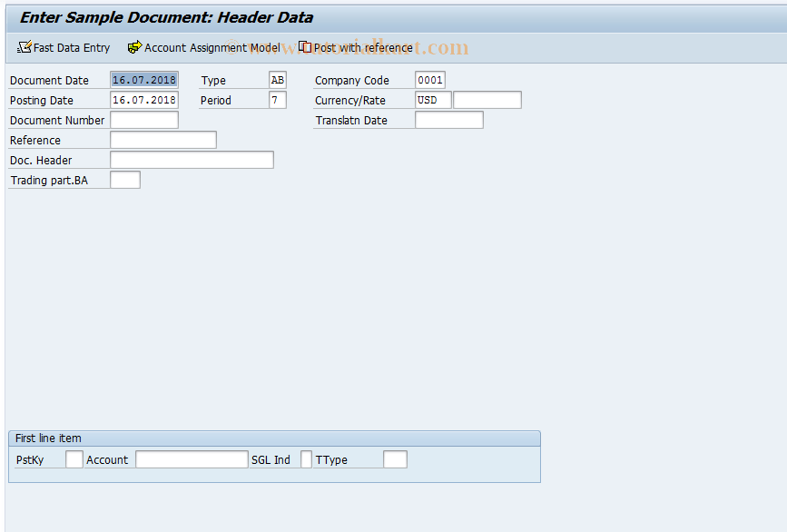The height and width of the screenshot is (532, 787).
Task: Click the Translatn Date field
Action: click(448, 120)
